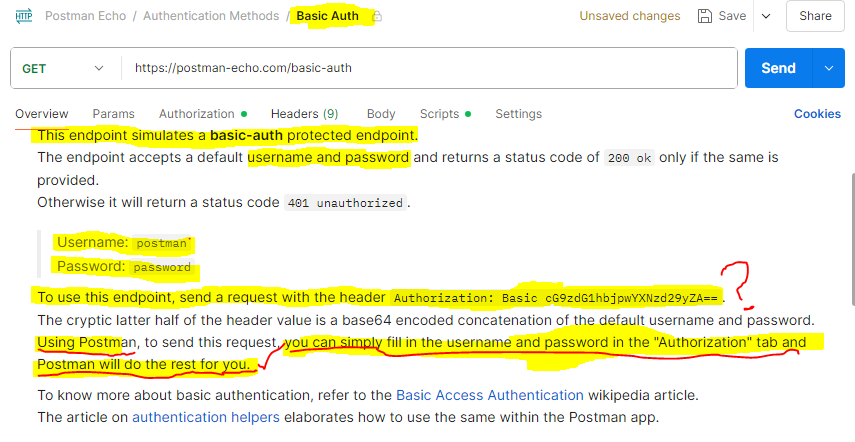Go to the Body tab
This screenshot has width=855, height=442.
click(381, 114)
